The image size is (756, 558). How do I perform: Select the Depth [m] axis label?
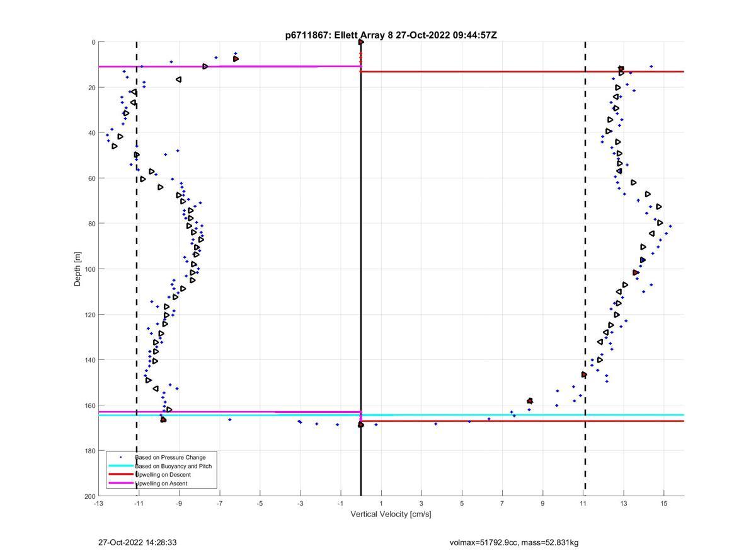[x=78, y=269]
